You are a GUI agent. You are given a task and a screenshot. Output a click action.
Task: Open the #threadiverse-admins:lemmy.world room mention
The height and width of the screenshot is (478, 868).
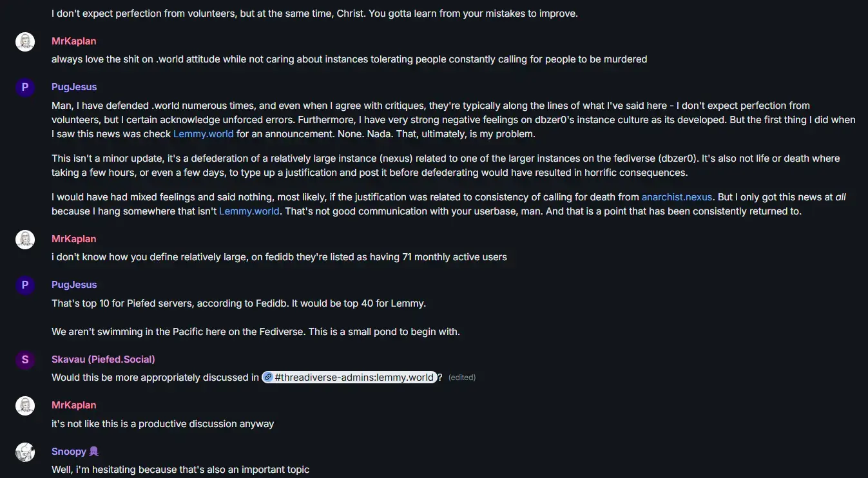349,378
